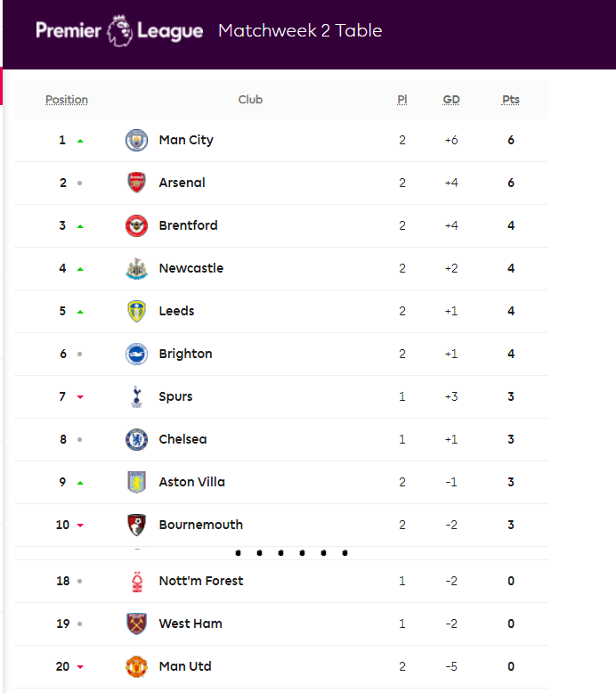This screenshot has width=616, height=693.
Task: Click the West Ham club crest
Action: (136, 624)
